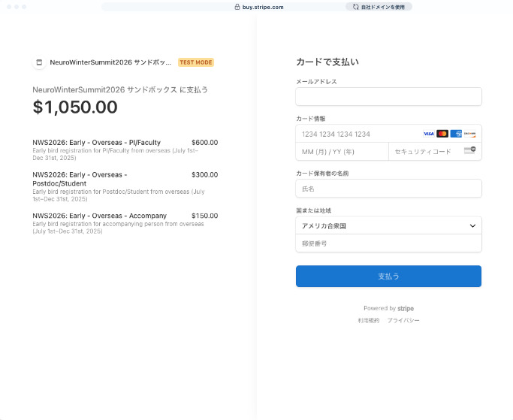This screenshot has height=420, width=513.
Task: Click 'NWS2026: Early - Overseas - Postdoc/Student'
Action: click(80, 179)
